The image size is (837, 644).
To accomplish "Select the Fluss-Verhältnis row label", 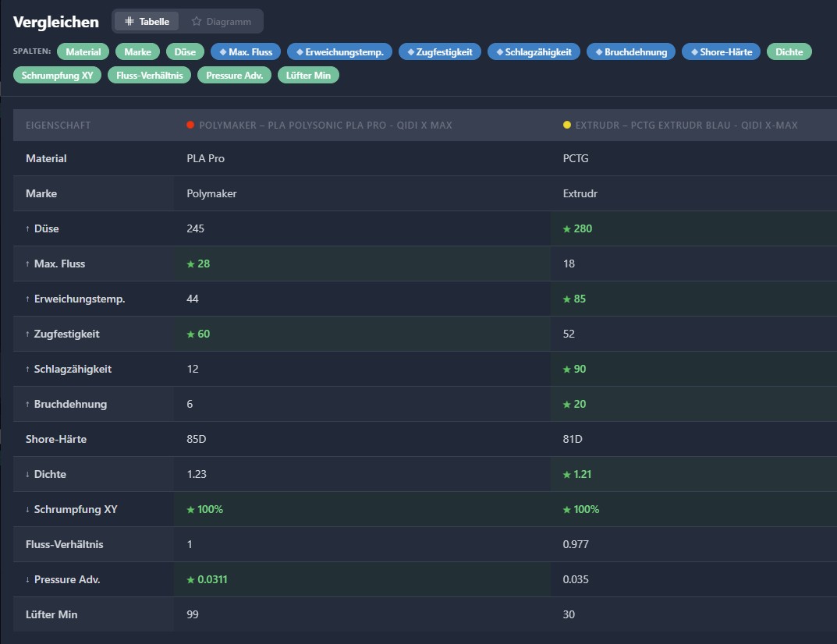I will click(x=65, y=544).
